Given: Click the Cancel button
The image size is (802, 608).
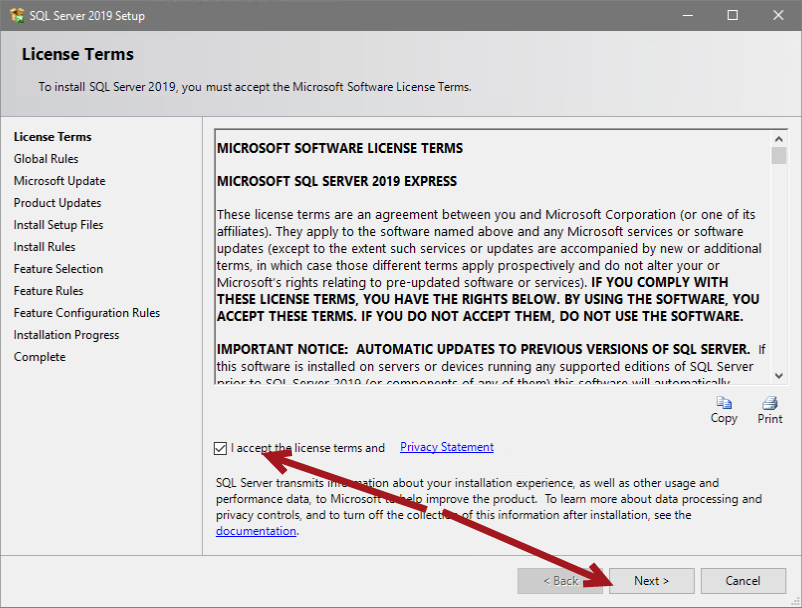Looking at the screenshot, I should tap(743, 581).
